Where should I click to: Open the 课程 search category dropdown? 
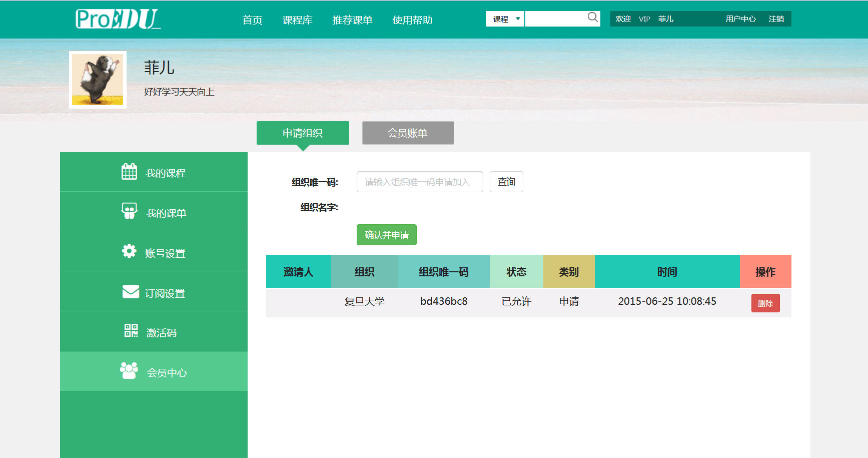505,19
